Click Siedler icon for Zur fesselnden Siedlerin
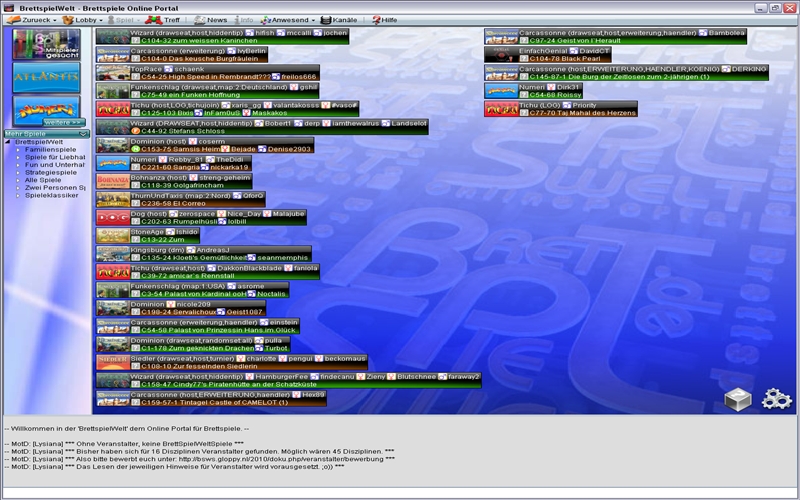Viewport: 800px width, 500px height. pyautogui.click(x=113, y=363)
